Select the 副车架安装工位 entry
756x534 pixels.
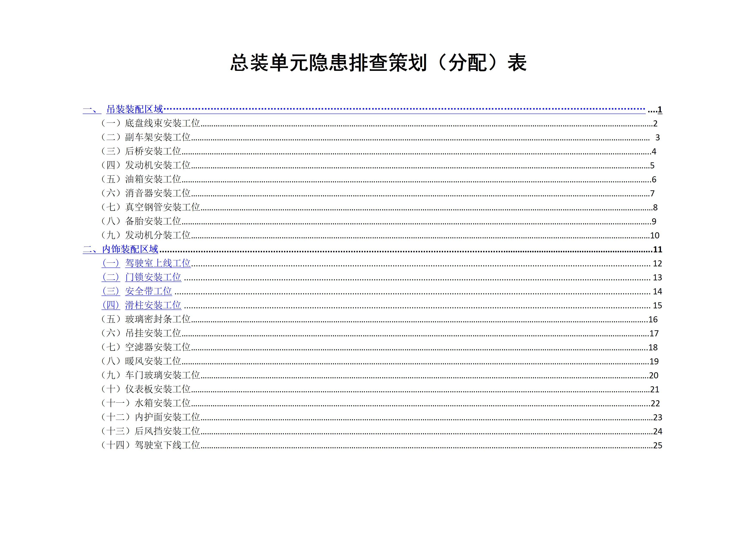(158, 137)
